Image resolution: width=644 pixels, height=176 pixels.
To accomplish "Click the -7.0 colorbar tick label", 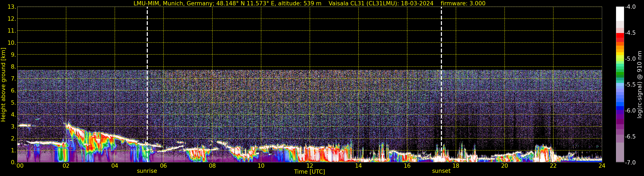I will [x=630, y=163].
